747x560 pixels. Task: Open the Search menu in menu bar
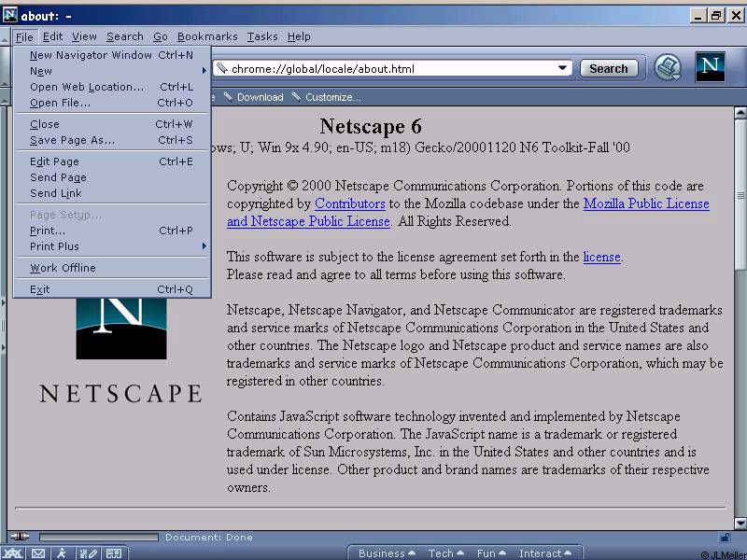click(125, 36)
